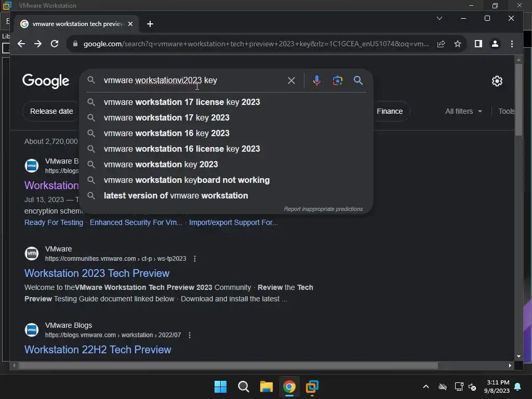This screenshot has width=532, height=399.
Task: Open Windows taskbar search
Action: (243, 387)
